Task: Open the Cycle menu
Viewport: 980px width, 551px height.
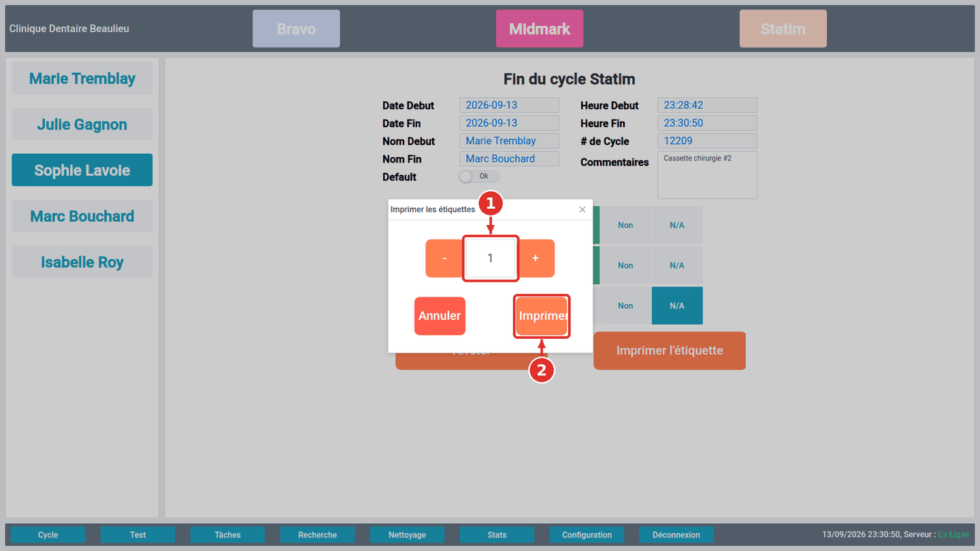Action: click(48, 535)
